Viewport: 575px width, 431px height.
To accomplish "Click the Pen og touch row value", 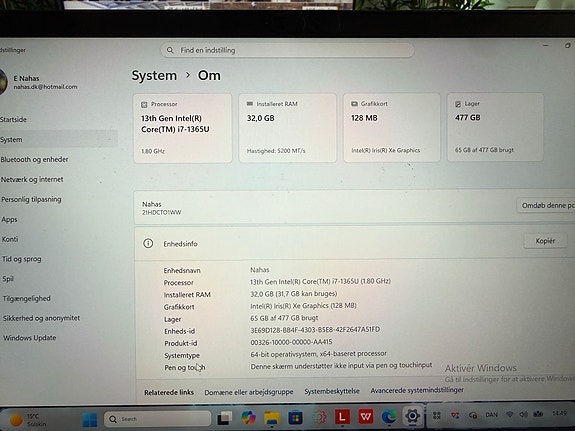I will (x=341, y=366).
